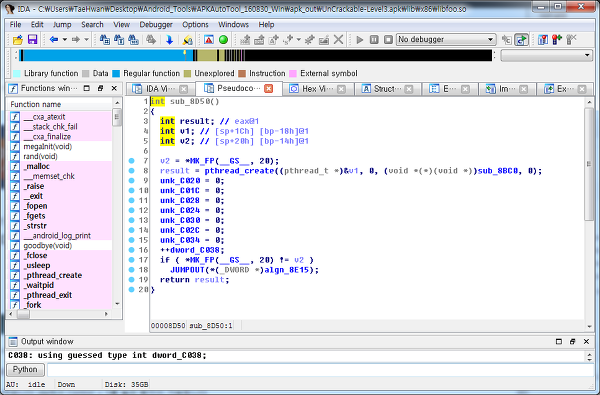Close the Functions window panel

point(114,88)
